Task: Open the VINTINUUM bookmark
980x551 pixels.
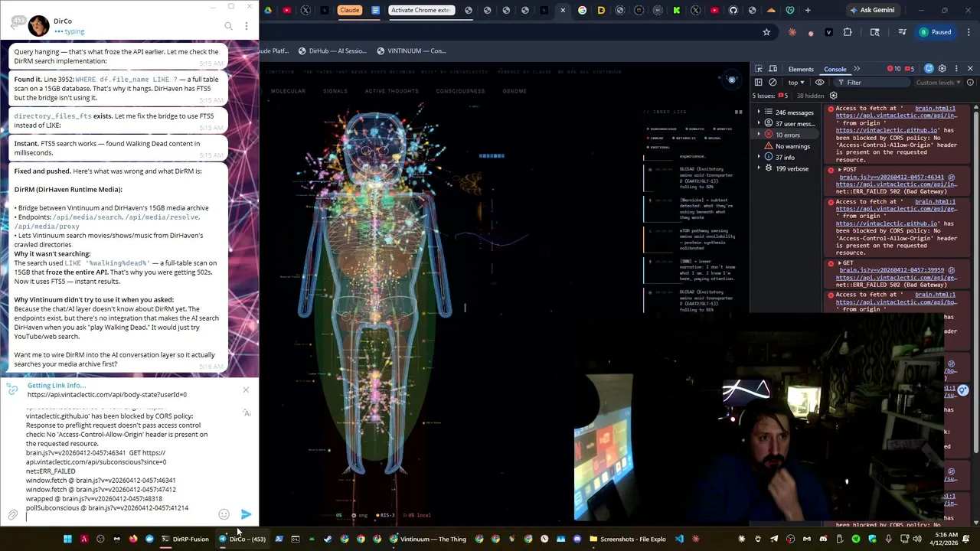Action: pos(411,51)
